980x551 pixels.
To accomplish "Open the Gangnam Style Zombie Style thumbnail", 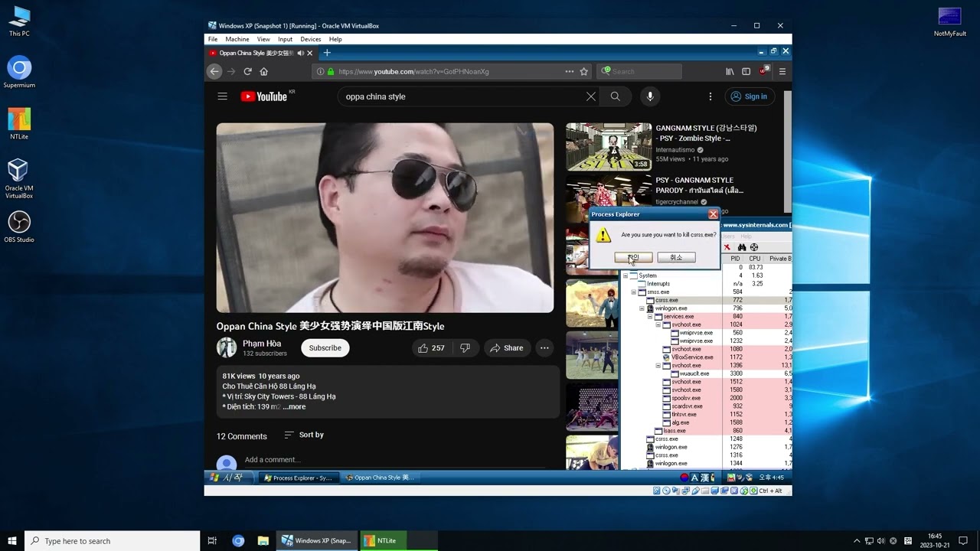I will click(x=609, y=146).
